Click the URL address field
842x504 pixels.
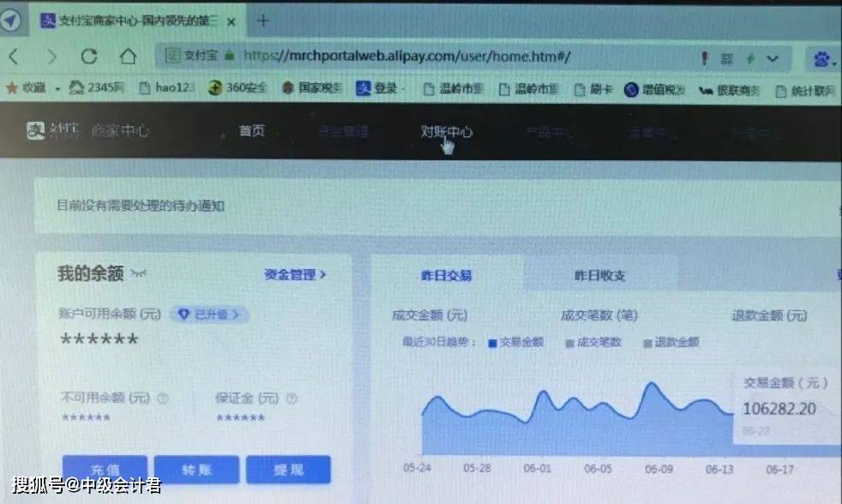click(x=406, y=56)
